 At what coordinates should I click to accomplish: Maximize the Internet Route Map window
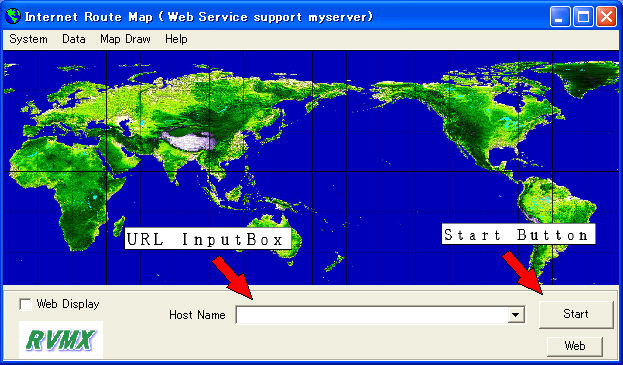click(583, 17)
